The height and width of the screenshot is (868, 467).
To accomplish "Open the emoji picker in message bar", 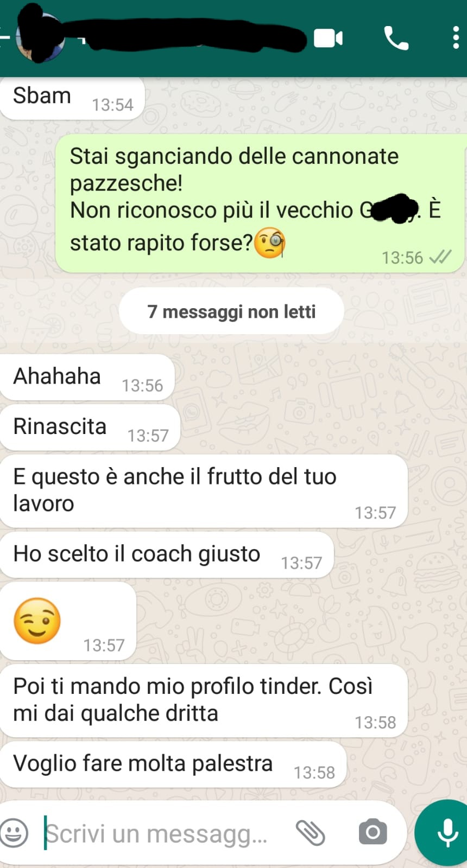I will point(14,832).
